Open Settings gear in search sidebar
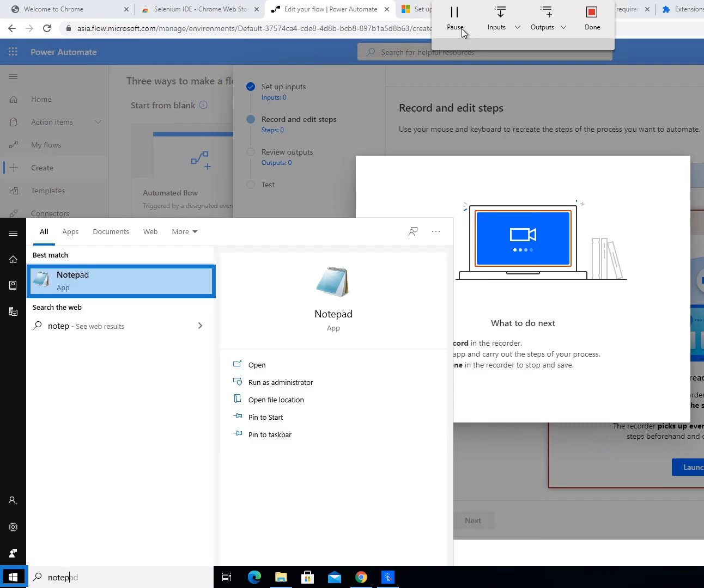The height and width of the screenshot is (588, 704). click(x=13, y=527)
